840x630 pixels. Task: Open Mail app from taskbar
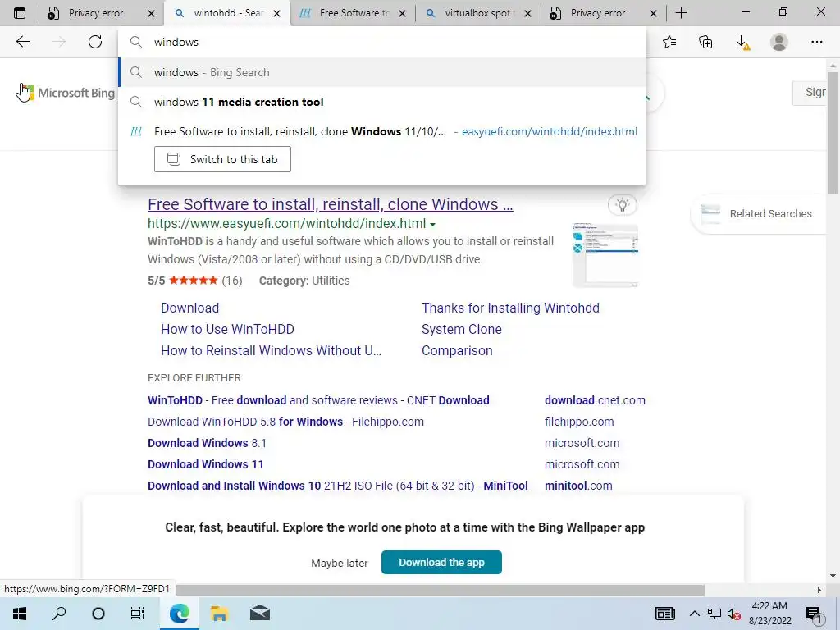[x=260, y=614]
